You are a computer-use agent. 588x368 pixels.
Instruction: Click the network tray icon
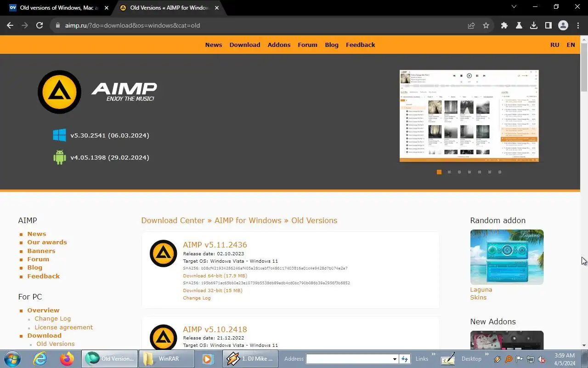pyautogui.click(x=531, y=359)
